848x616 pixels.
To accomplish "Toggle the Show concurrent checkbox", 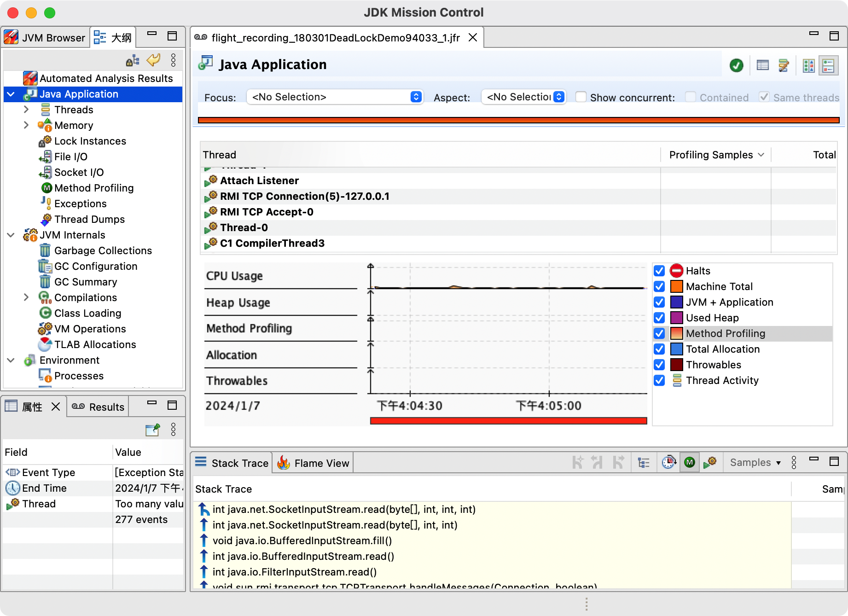I will coord(581,97).
